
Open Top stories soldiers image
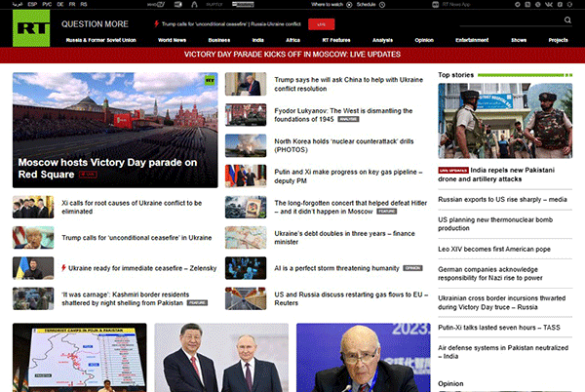tap(505, 121)
